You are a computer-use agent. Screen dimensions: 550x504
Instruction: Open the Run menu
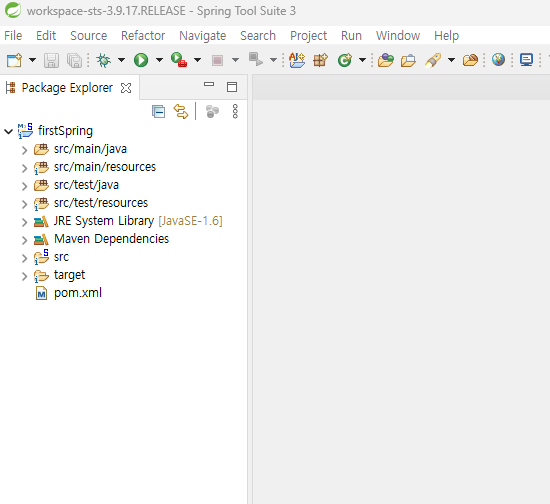351,35
